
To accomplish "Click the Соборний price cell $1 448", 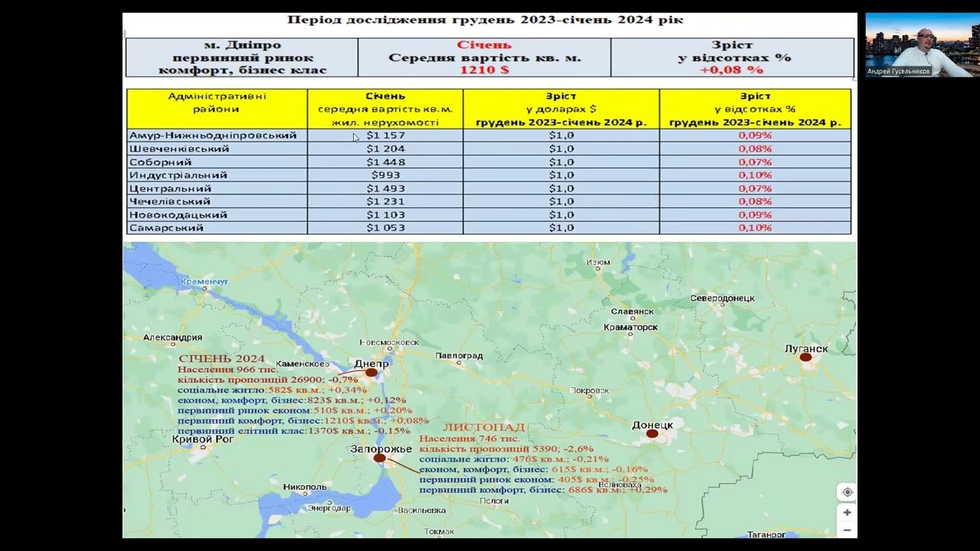I will (x=385, y=161).
